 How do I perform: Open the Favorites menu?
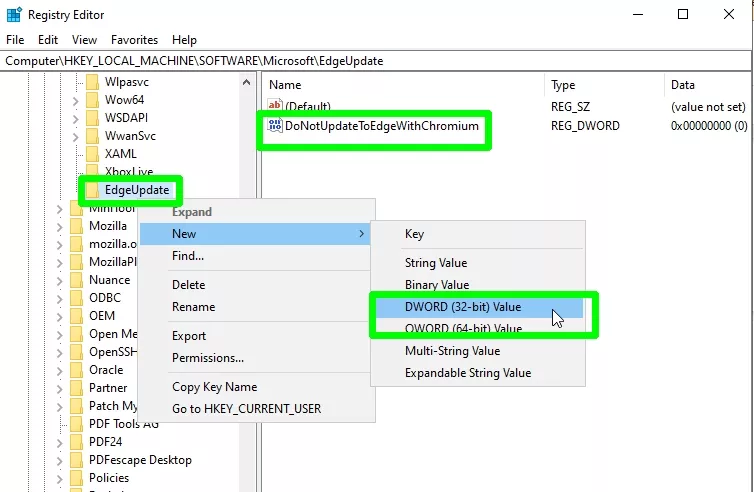click(134, 40)
